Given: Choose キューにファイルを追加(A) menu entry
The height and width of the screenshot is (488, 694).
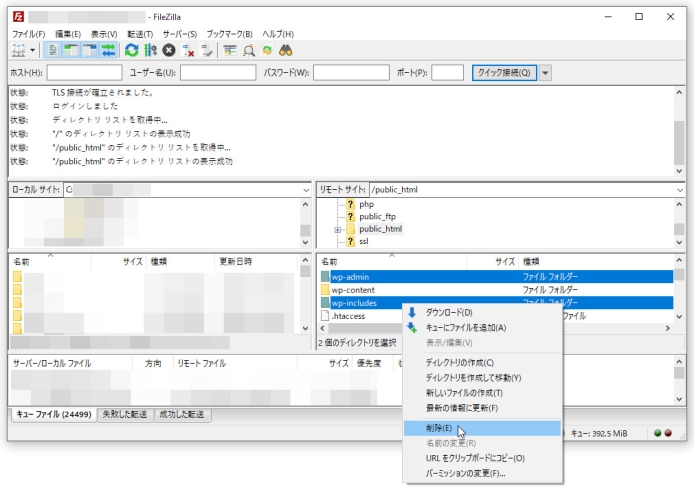Looking at the screenshot, I should 482,328.
